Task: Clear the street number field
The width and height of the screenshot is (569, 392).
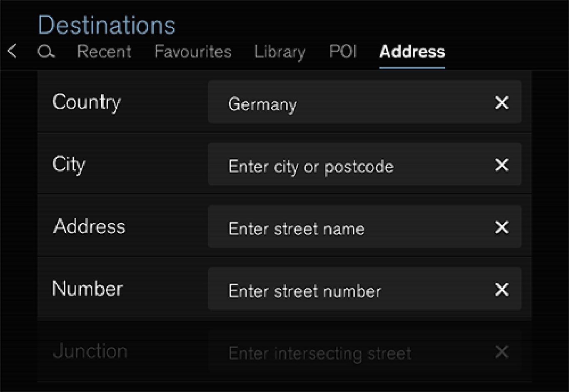Action: pyautogui.click(x=502, y=290)
